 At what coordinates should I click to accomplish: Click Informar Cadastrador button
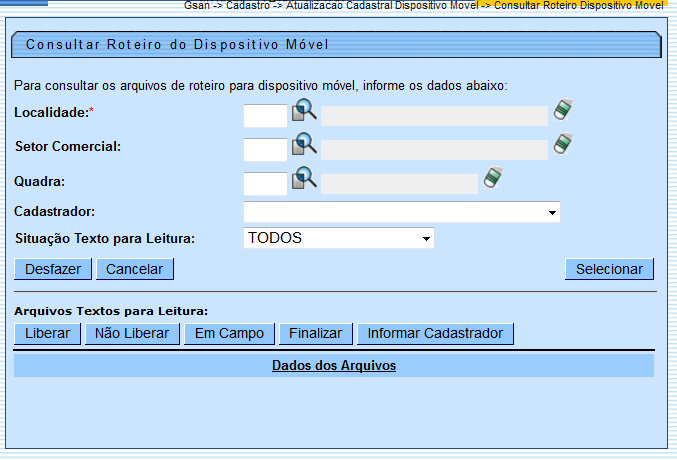point(435,334)
